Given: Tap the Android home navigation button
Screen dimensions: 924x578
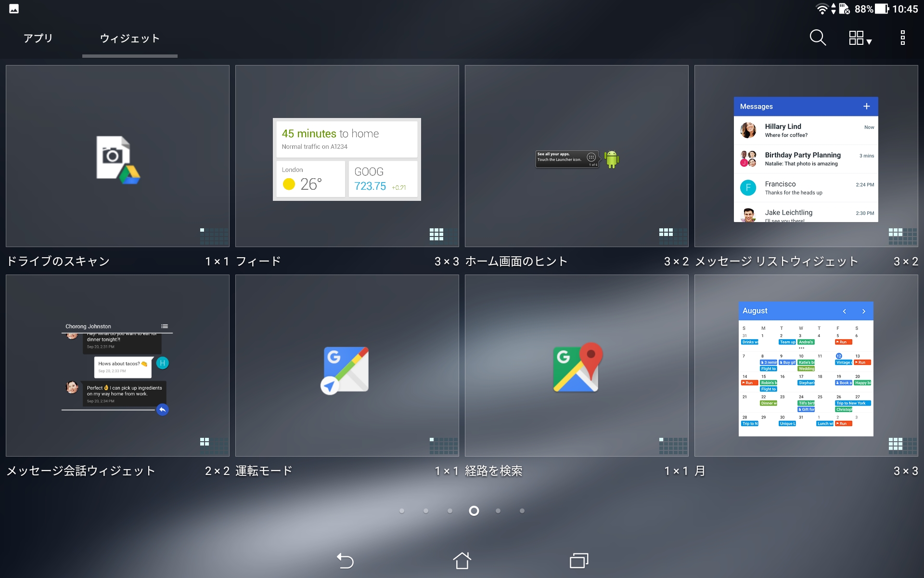Looking at the screenshot, I should [462, 560].
